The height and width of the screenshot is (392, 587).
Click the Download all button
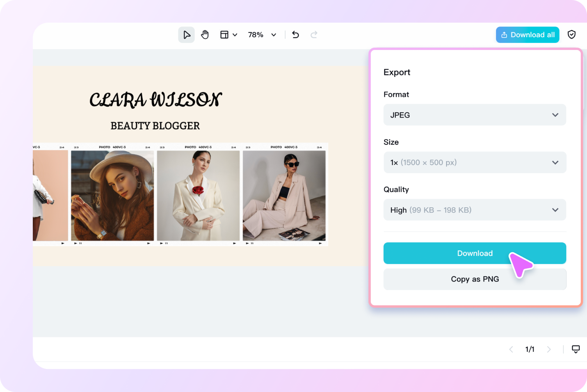(527, 34)
